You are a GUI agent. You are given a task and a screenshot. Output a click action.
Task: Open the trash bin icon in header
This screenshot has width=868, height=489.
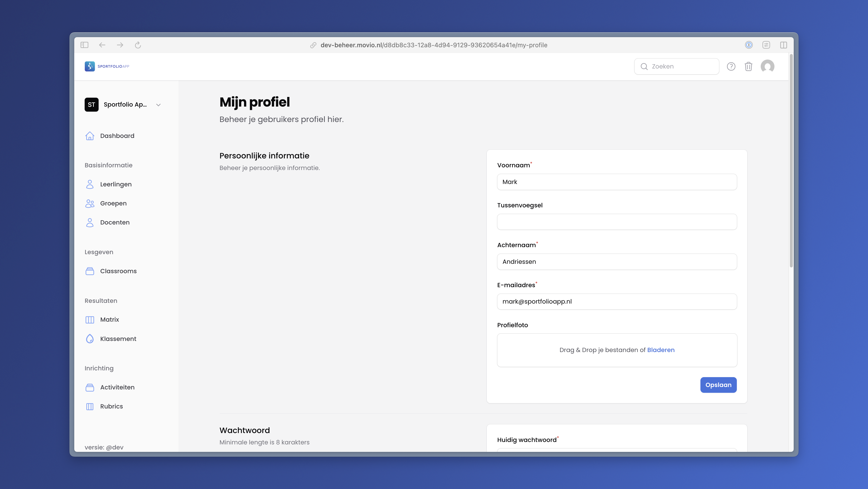[748, 66]
